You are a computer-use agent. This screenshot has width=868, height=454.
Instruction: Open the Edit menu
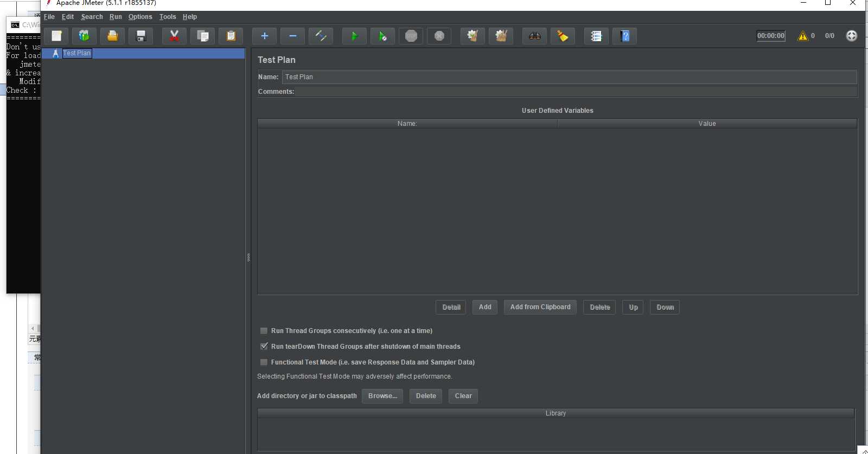[68, 17]
